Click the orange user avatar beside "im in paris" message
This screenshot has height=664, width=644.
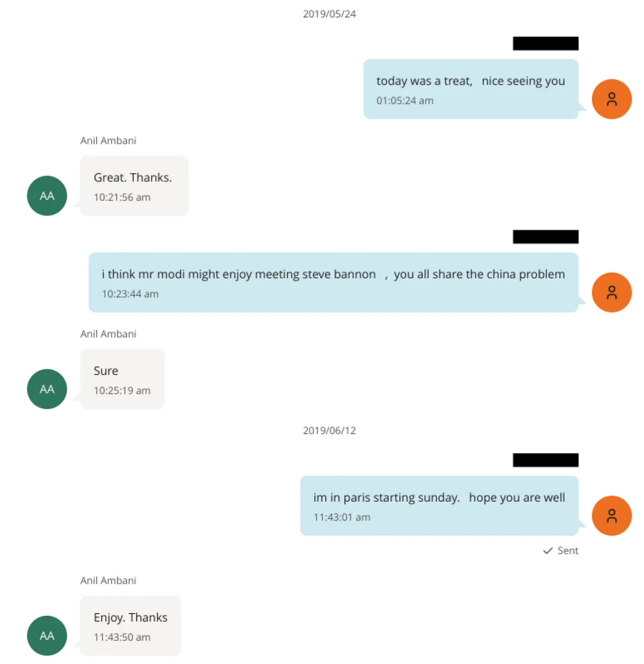(x=611, y=516)
